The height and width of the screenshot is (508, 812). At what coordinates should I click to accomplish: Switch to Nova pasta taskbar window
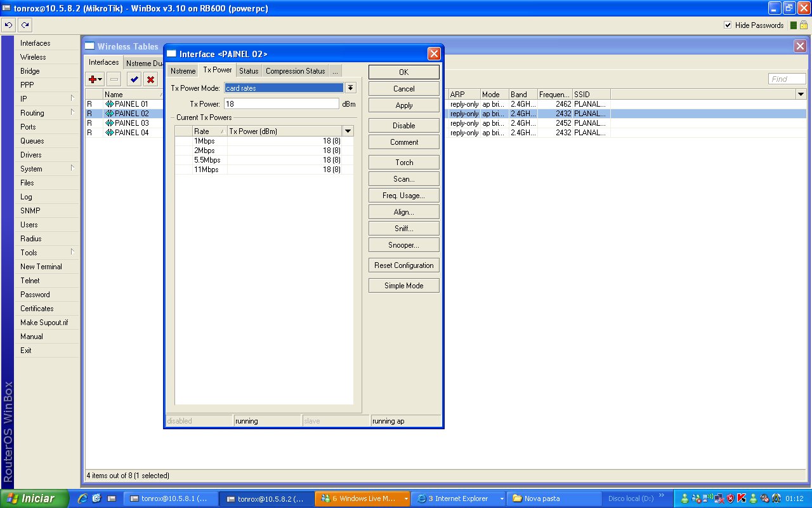coord(554,498)
